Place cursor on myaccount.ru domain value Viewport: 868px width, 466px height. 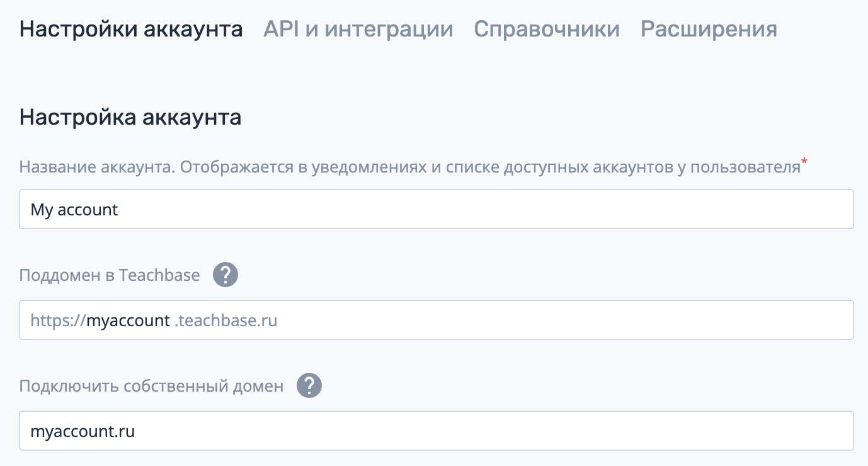[x=83, y=432]
